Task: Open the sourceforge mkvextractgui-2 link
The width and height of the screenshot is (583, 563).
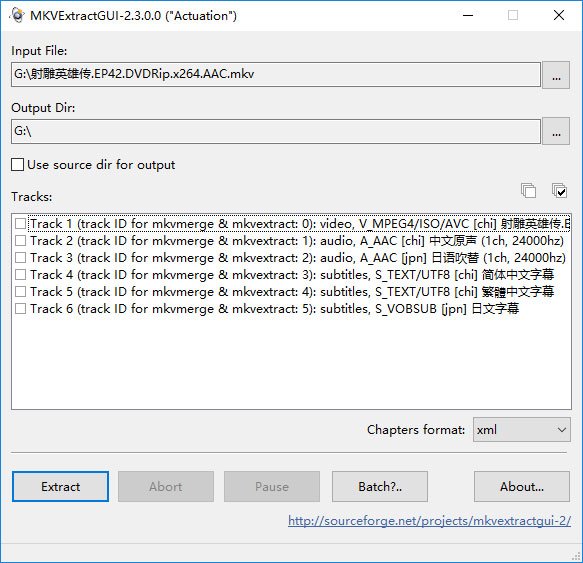Action: point(429,521)
